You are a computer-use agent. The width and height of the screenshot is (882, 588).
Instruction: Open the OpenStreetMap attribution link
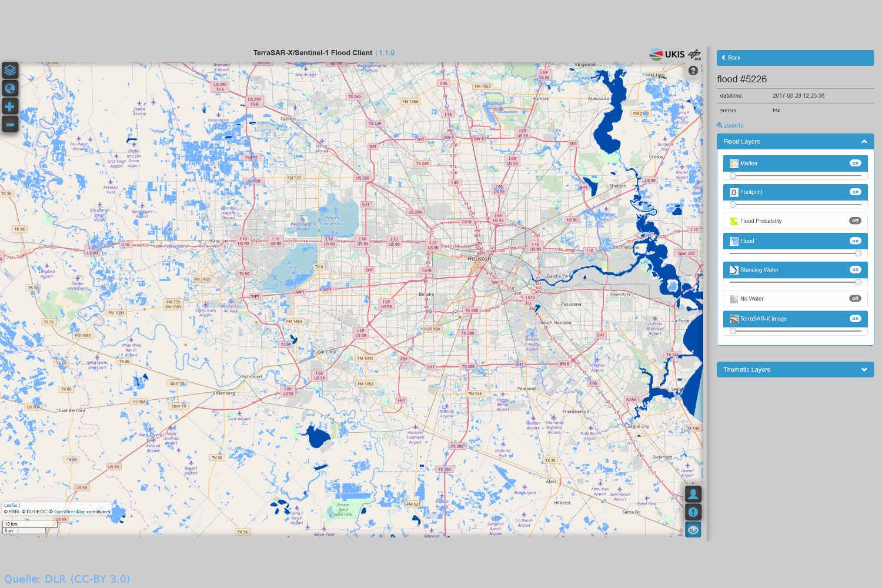pyautogui.click(x=70, y=512)
